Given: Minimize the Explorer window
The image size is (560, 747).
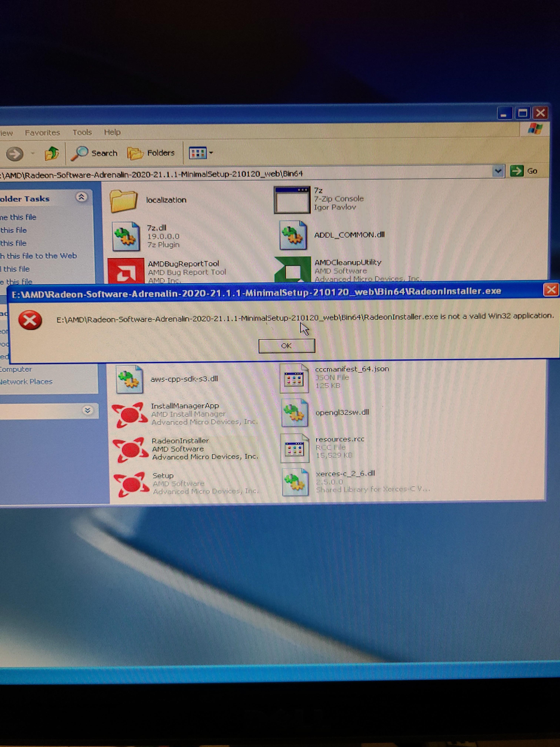Looking at the screenshot, I should pyautogui.click(x=504, y=113).
